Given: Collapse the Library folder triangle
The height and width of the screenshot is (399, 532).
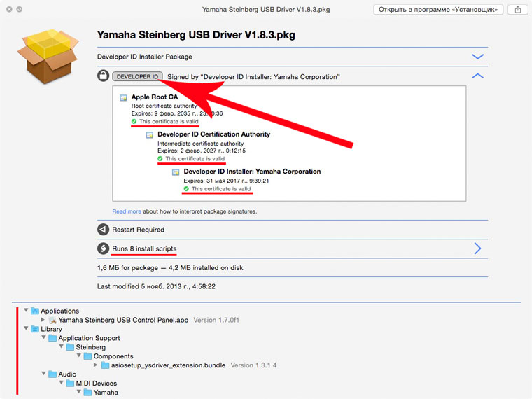Looking at the screenshot, I should [26, 328].
